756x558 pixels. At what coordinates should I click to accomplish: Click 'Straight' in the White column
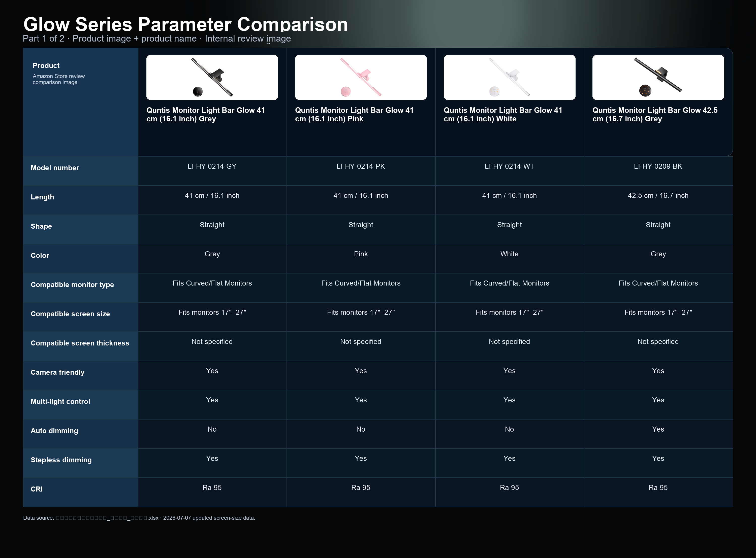click(x=509, y=225)
